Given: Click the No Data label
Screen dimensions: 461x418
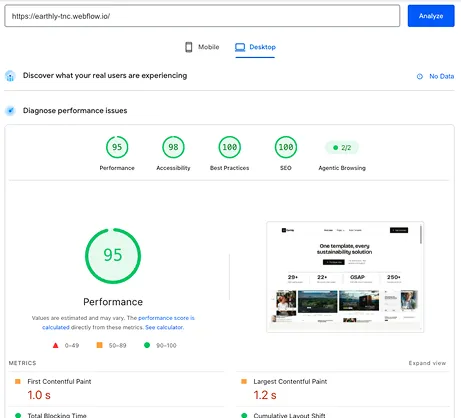Looking at the screenshot, I should coord(442,76).
